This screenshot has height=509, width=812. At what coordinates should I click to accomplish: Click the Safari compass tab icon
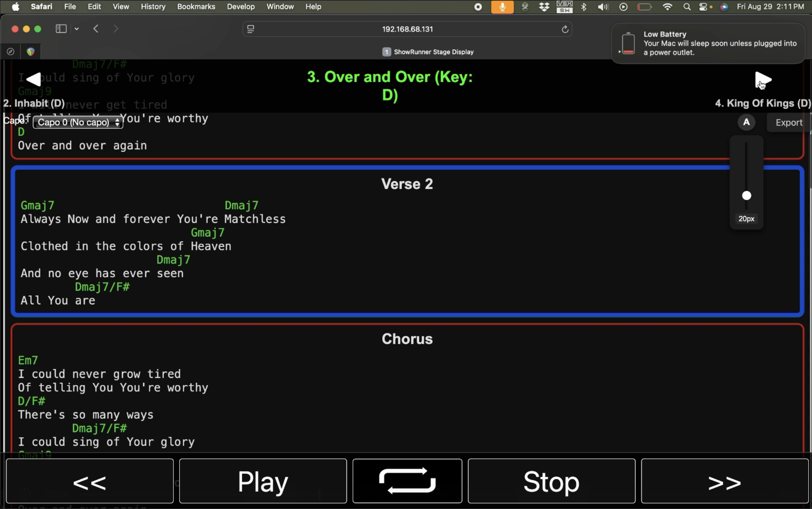(x=11, y=51)
